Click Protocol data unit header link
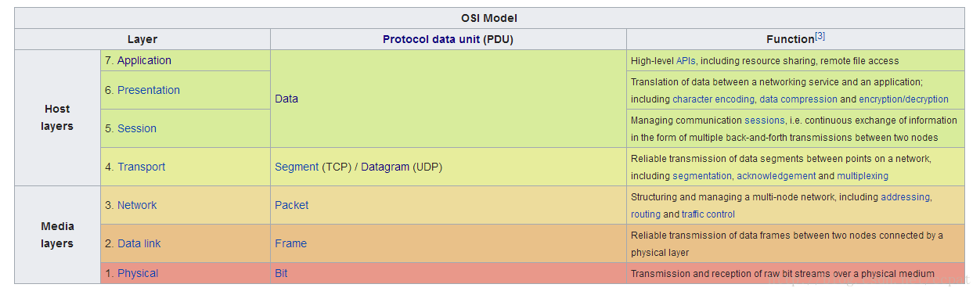The width and height of the screenshot is (980, 295). pos(431,39)
